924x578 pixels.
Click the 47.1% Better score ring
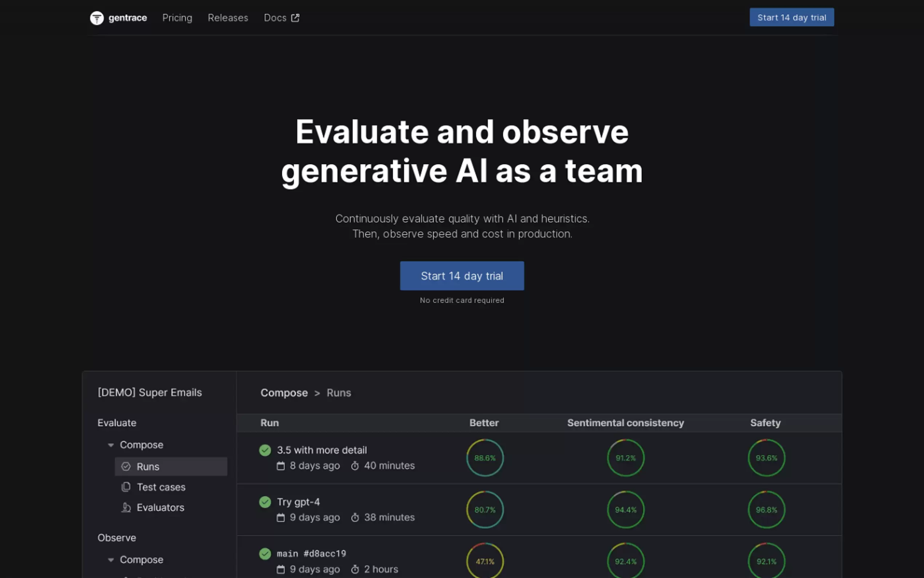[485, 561]
